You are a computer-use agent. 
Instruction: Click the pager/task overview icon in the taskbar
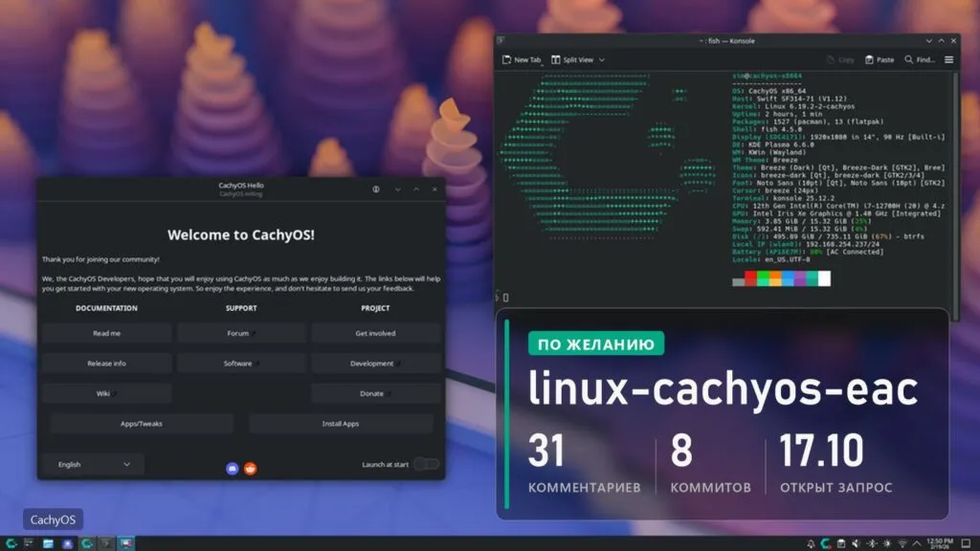pyautogui.click(x=29, y=543)
